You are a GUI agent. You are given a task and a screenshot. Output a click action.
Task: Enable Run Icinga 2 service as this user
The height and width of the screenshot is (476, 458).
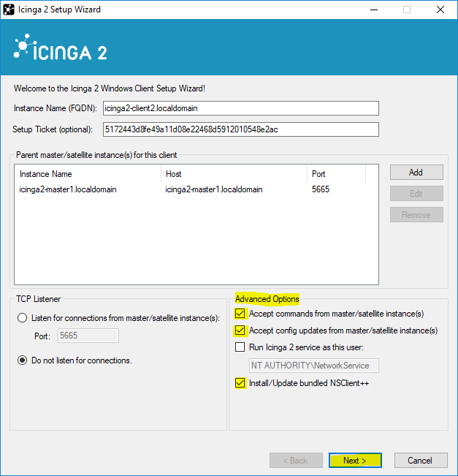[240, 347]
